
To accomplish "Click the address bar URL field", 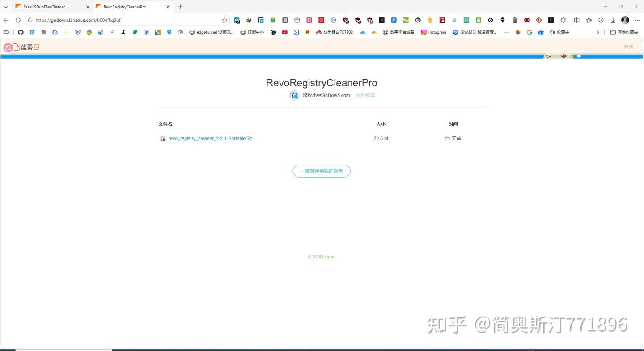I will pyautogui.click(x=127, y=20).
